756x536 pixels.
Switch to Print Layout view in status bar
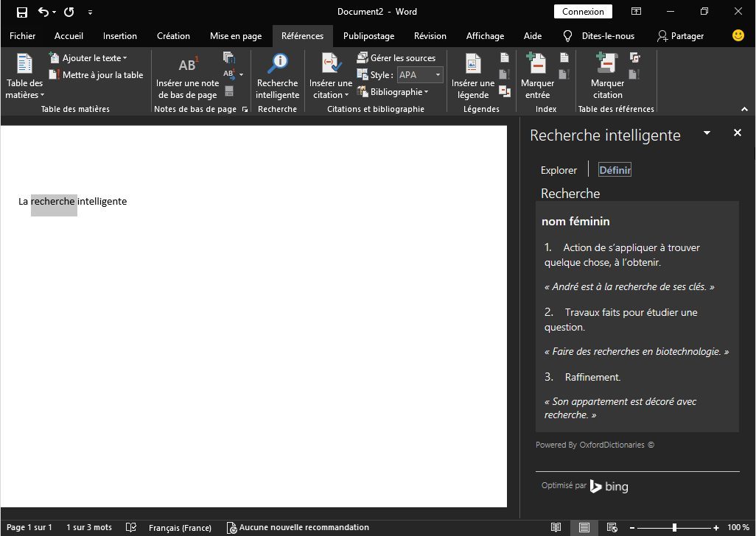pyautogui.click(x=584, y=527)
